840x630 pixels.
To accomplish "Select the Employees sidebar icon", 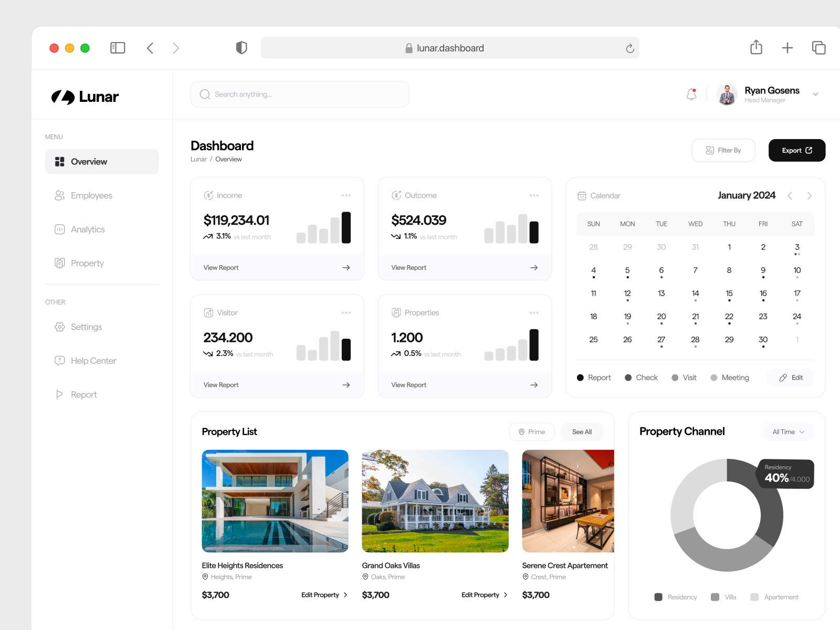I will click(60, 195).
